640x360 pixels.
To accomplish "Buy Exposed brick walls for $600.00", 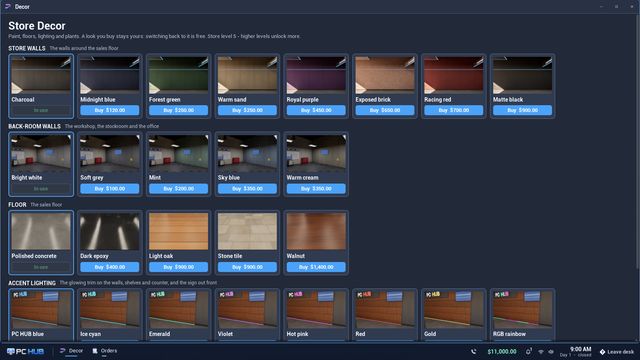I will click(384, 110).
